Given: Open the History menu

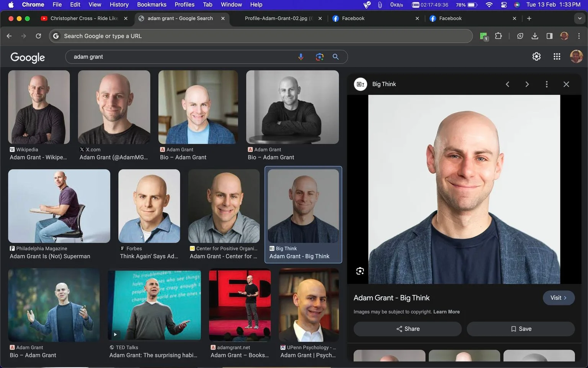Looking at the screenshot, I should (x=119, y=5).
